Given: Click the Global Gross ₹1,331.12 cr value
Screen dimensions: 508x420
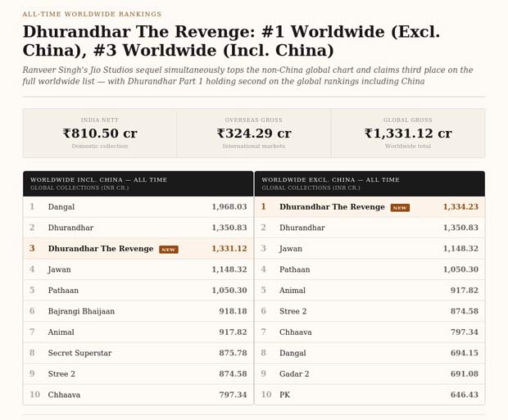Looking at the screenshot, I should pyautogui.click(x=408, y=133).
